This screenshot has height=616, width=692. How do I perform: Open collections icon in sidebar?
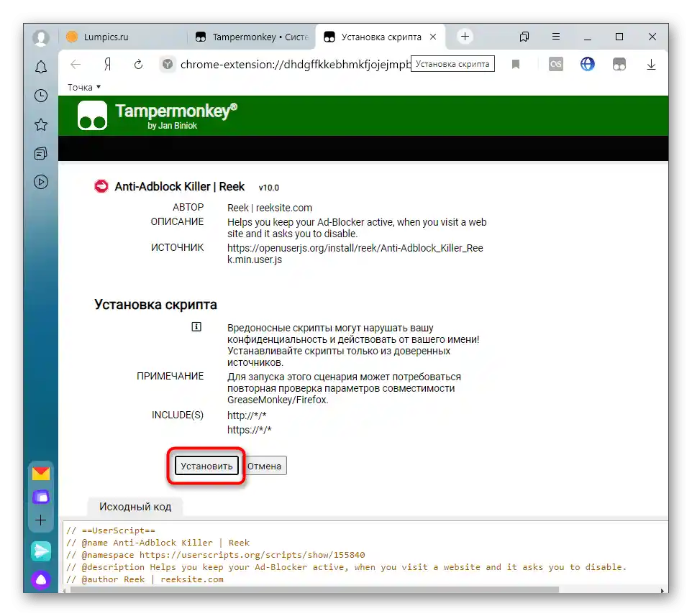[41, 153]
